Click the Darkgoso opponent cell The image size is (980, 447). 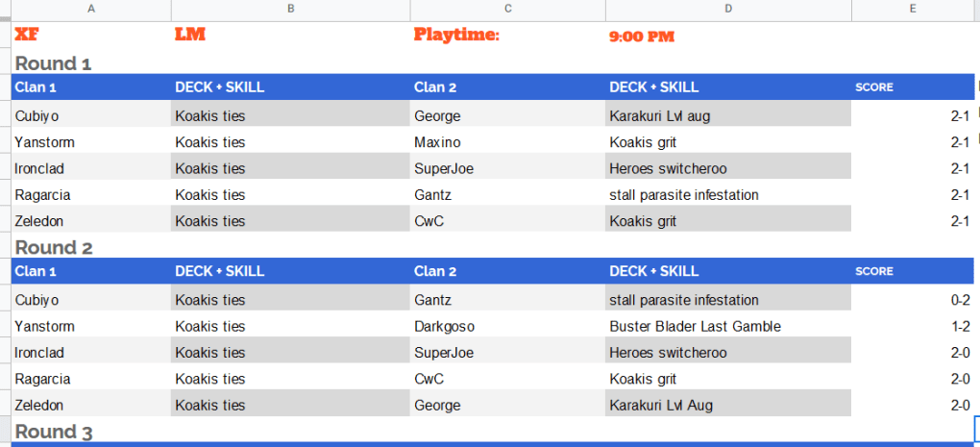click(x=507, y=326)
